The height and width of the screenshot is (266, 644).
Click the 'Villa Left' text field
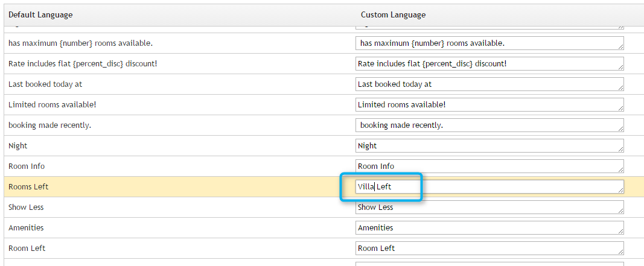[x=489, y=187]
